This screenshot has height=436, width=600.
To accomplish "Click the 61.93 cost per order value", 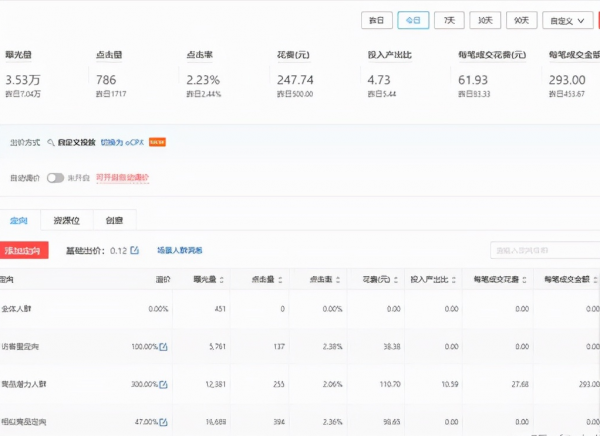I will pyautogui.click(x=473, y=80).
